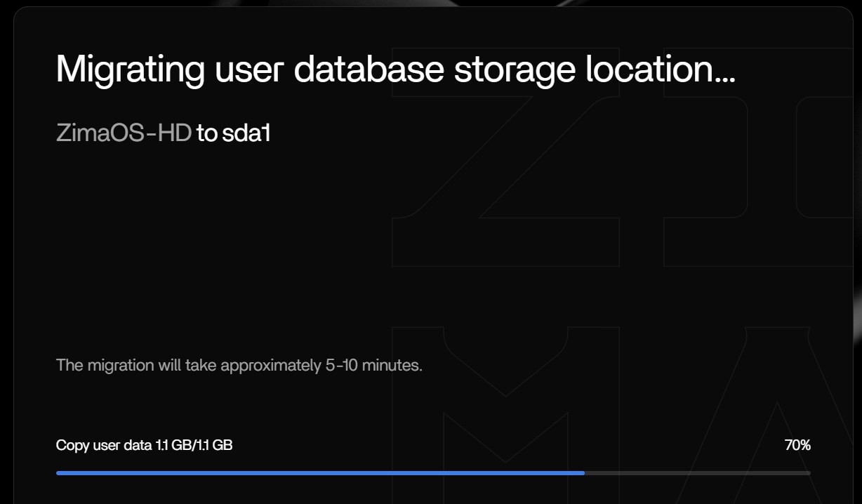The width and height of the screenshot is (862, 504).
Task: Click the 70% progress percentage
Action: pyautogui.click(x=797, y=445)
